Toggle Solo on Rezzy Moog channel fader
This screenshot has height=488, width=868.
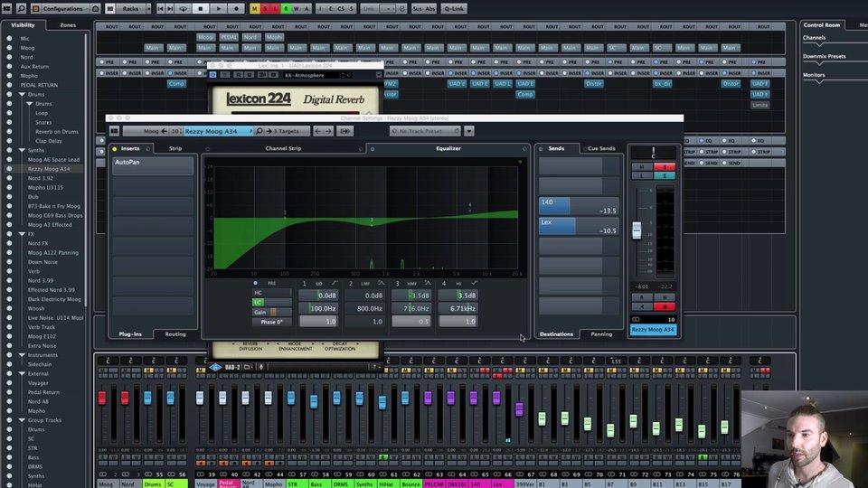click(665, 167)
